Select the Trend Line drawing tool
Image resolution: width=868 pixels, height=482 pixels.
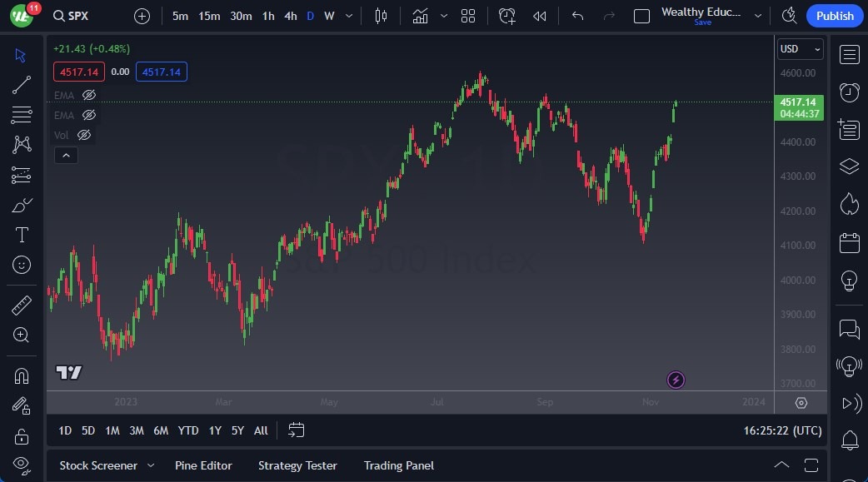pos(22,84)
